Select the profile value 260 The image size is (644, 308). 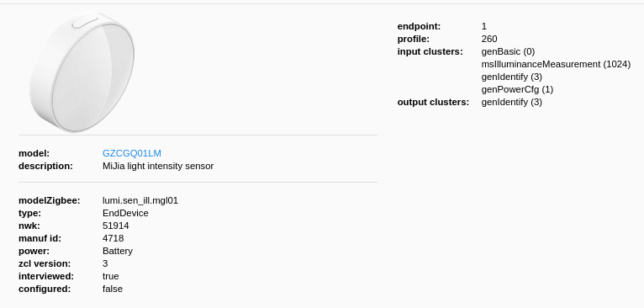tap(489, 39)
